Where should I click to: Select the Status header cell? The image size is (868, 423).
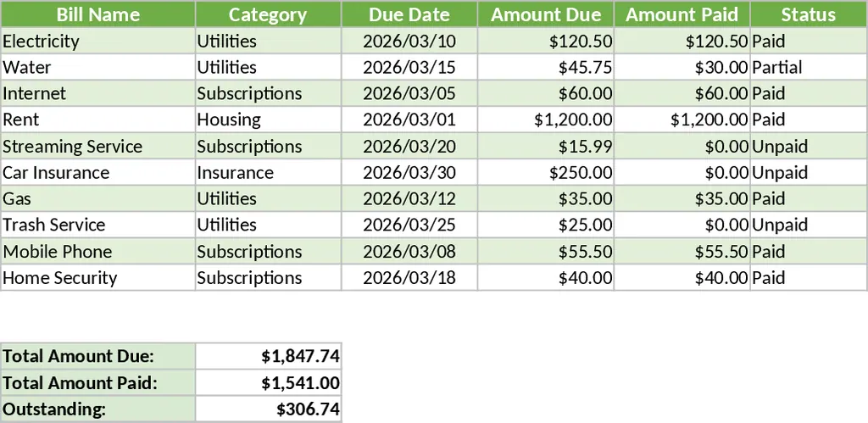[x=808, y=14]
